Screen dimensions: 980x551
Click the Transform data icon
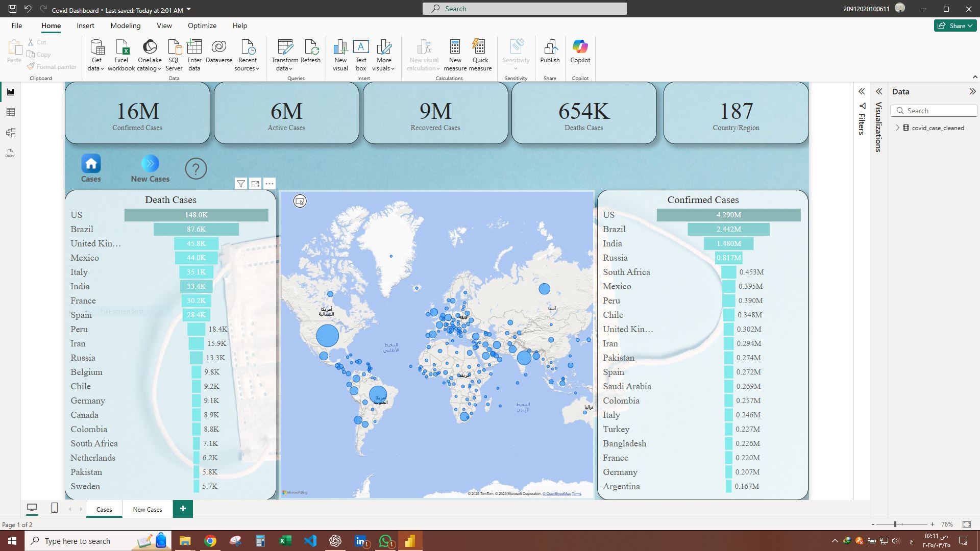[x=285, y=47]
